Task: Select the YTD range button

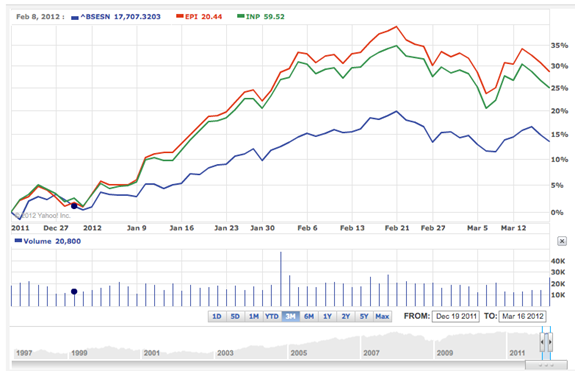Action: click(272, 316)
